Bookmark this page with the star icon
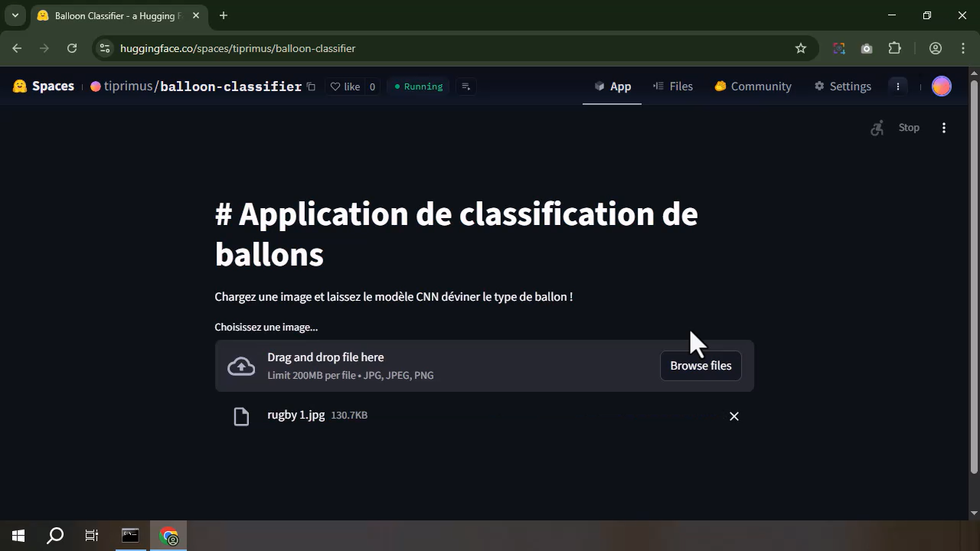980x551 pixels. [x=800, y=48]
